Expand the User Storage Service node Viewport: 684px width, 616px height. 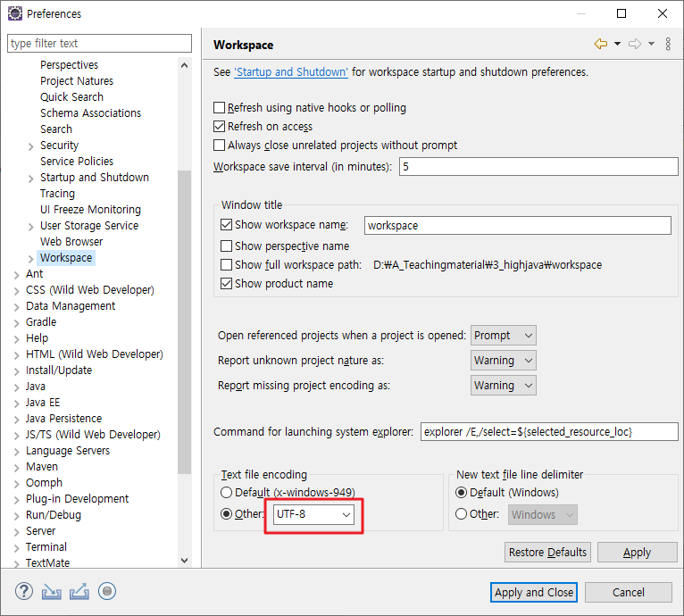pos(30,227)
